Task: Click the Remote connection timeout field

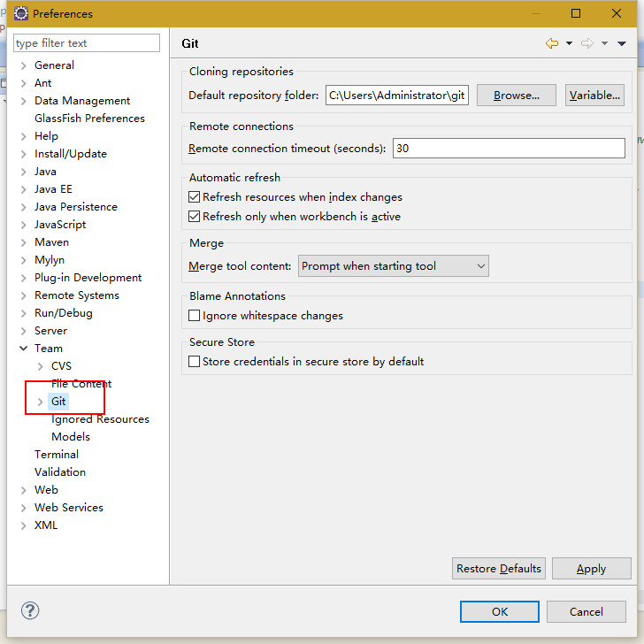Action: [x=509, y=149]
